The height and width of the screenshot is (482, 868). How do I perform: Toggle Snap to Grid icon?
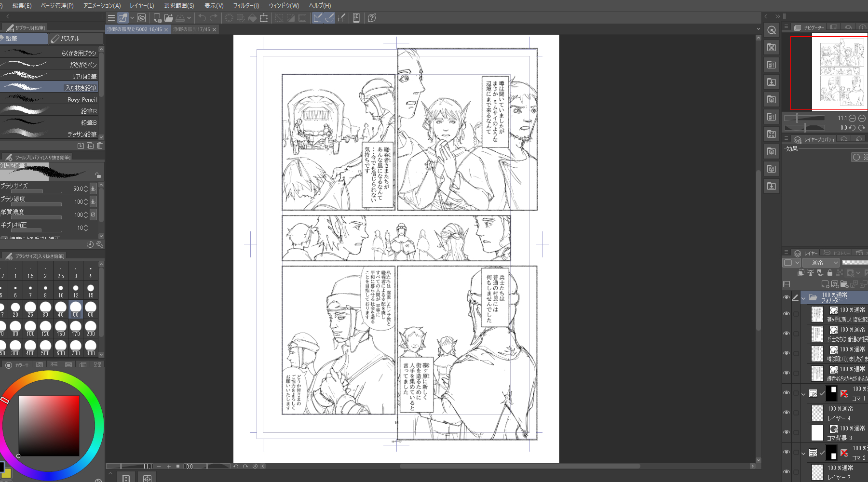click(x=341, y=18)
